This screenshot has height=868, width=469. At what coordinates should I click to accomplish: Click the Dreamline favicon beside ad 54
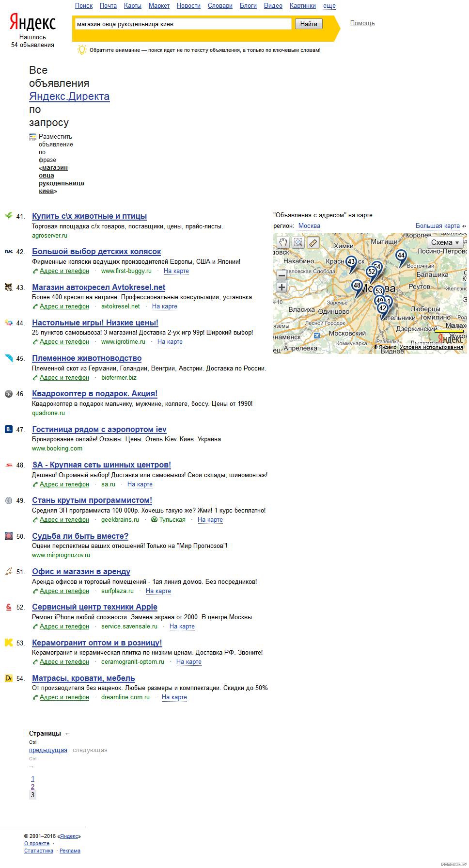click(x=8, y=678)
